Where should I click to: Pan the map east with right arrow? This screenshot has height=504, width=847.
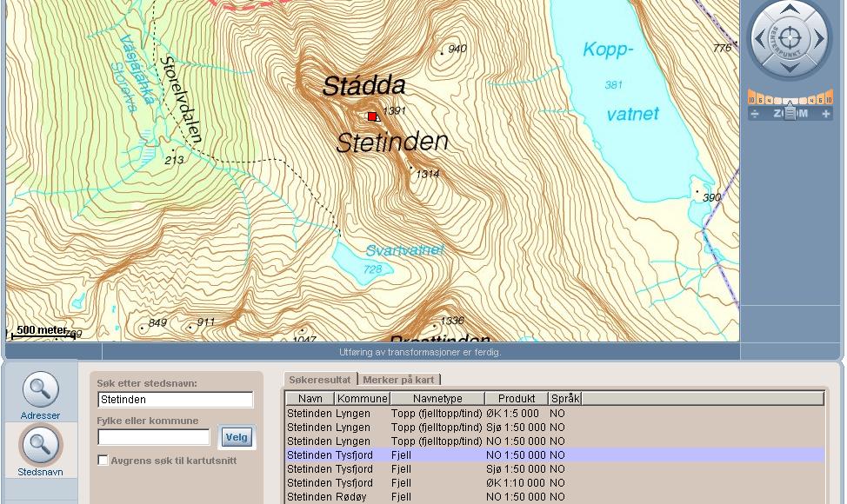click(819, 38)
